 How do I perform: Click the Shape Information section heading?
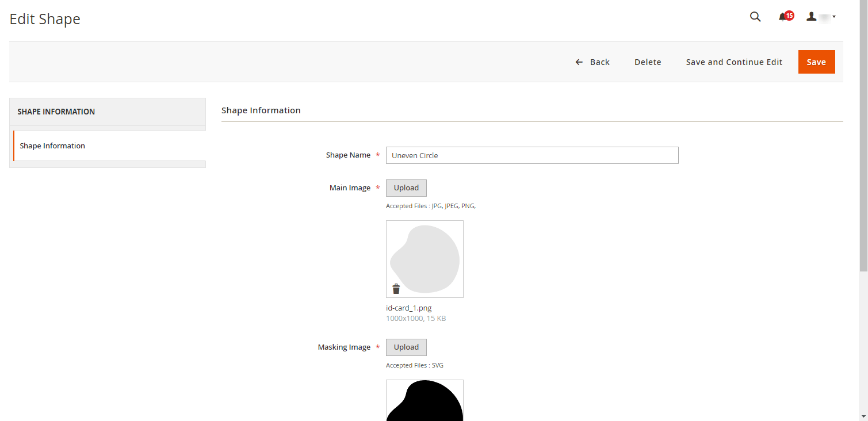tap(261, 110)
